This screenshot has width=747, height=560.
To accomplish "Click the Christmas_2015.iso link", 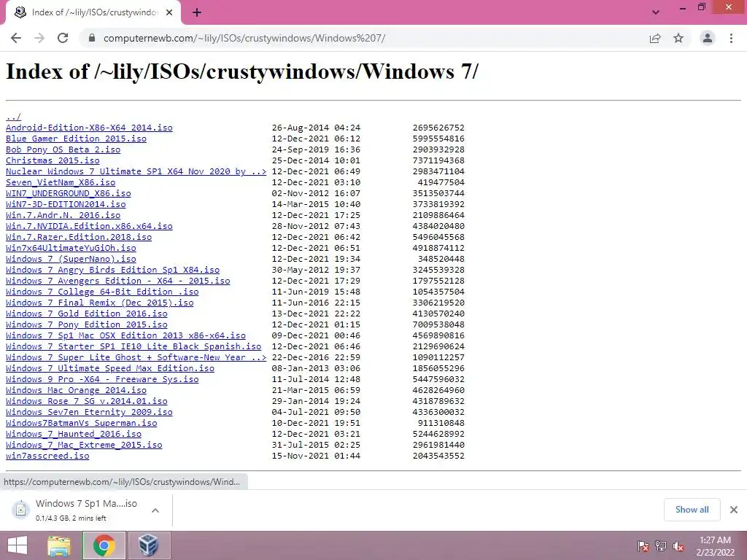I will 53,160.
